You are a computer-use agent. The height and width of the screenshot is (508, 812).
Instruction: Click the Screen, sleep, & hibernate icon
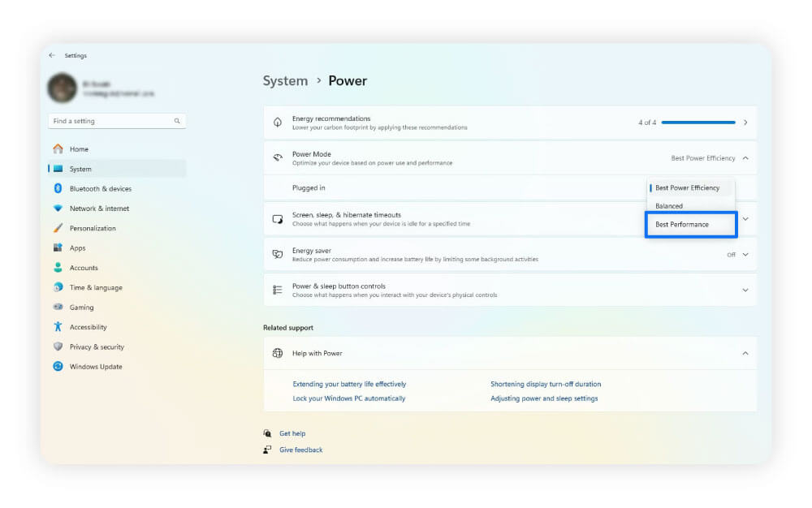tap(278, 219)
